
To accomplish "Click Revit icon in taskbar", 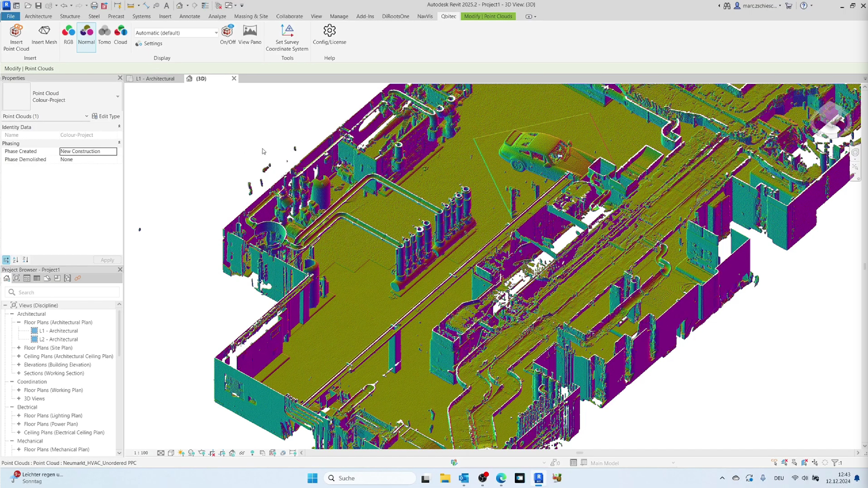I will pyautogui.click(x=538, y=478).
